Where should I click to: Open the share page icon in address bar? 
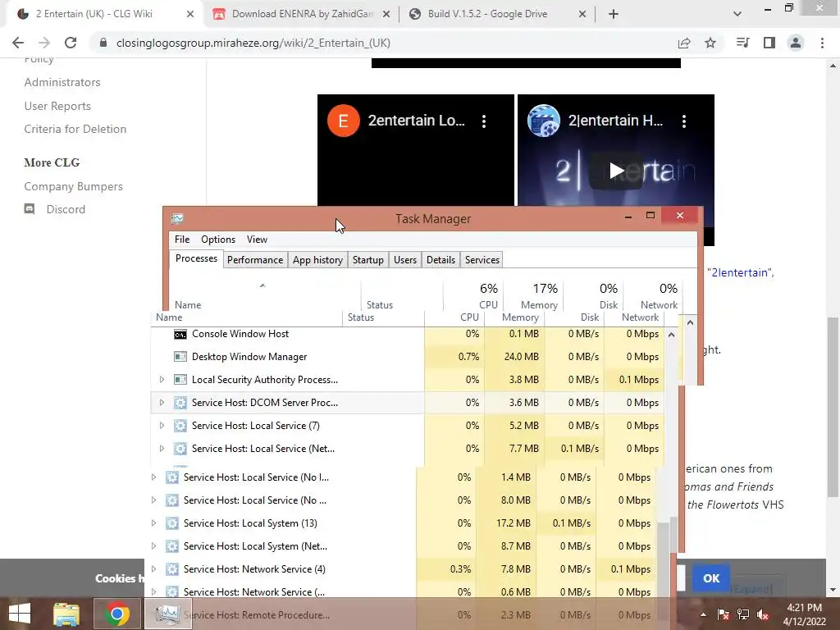(684, 43)
